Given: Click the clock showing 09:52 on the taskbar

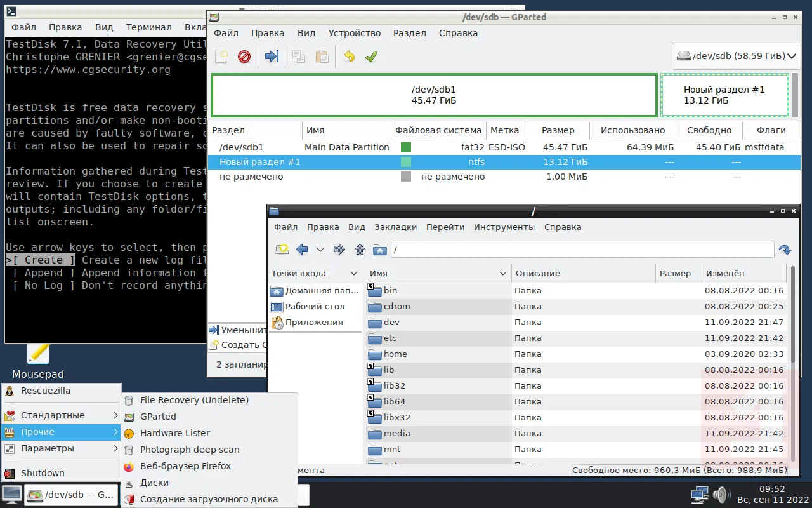Looking at the screenshot, I should pyautogui.click(x=772, y=489).
